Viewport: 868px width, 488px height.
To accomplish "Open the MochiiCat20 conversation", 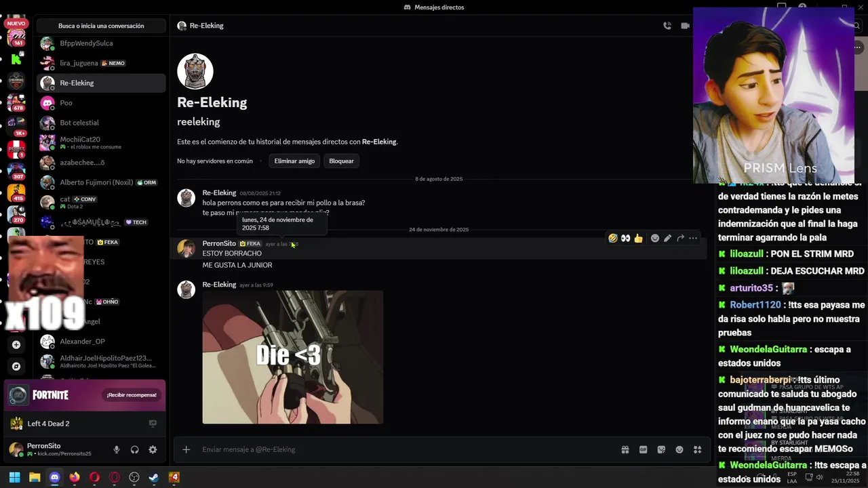I will (101, 142).
